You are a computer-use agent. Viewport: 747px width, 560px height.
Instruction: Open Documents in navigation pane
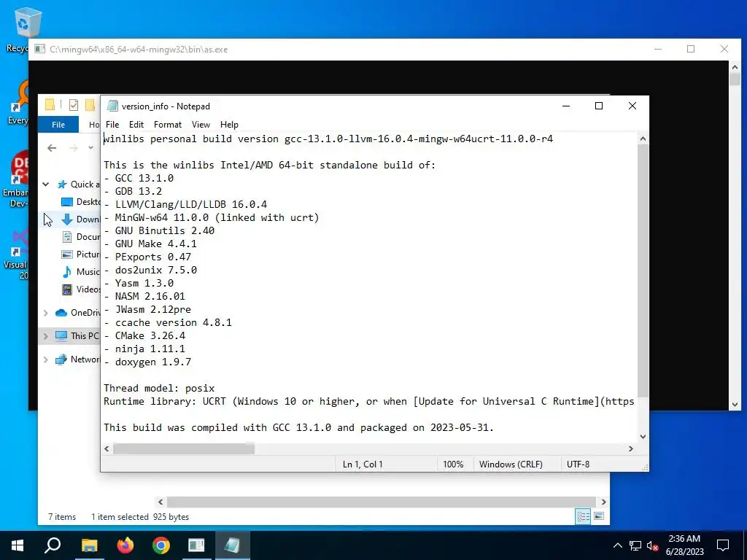coord(81,237)
